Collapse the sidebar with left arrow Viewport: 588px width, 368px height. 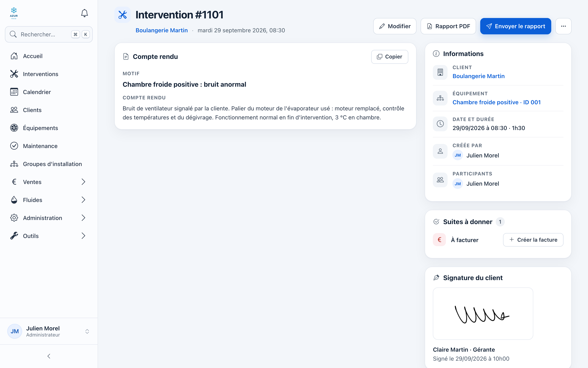(x=49, y=356)
